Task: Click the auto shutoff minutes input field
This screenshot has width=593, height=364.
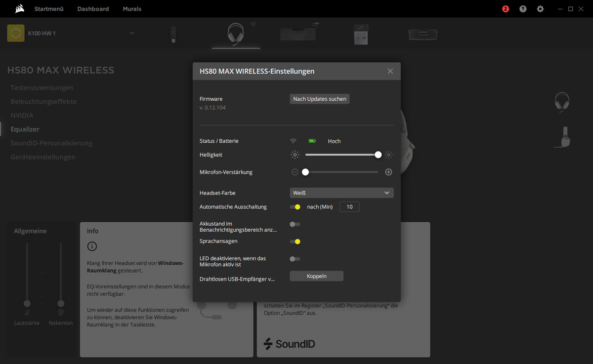Action: (349, 207)
